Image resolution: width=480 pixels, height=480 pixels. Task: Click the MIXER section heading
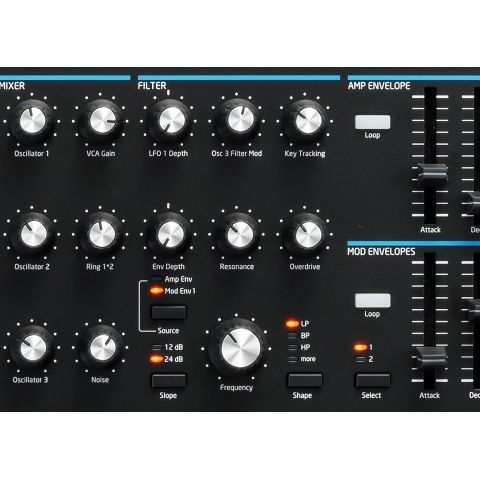click(x=12, y=86)
